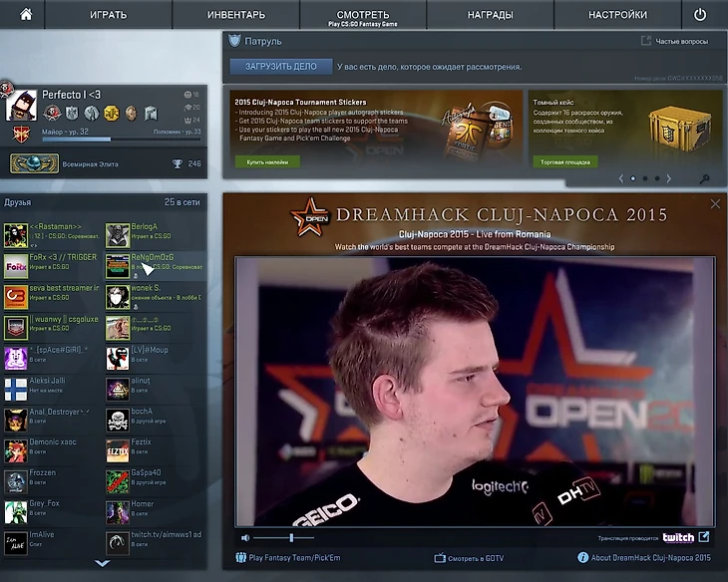This screenshot has height=582, width=728.
Task: Show previous banner with left arrow
Action: coord(620,179)
